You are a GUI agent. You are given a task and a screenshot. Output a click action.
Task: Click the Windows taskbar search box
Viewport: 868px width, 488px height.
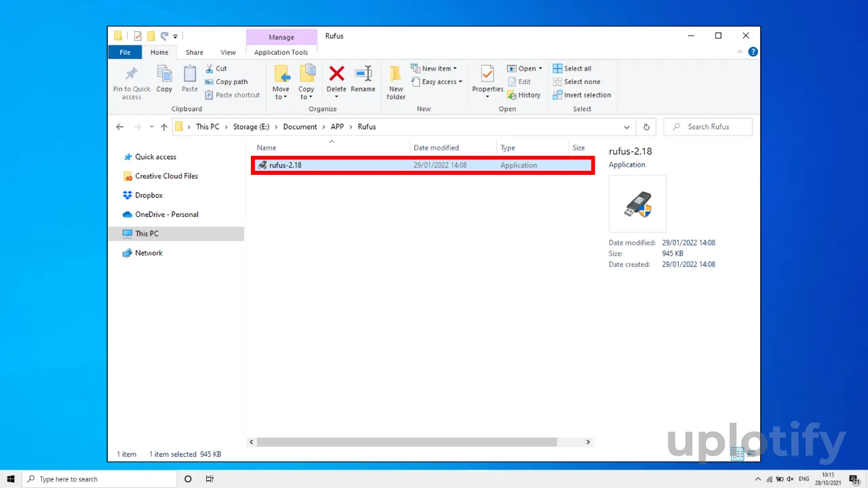(99, 479)
